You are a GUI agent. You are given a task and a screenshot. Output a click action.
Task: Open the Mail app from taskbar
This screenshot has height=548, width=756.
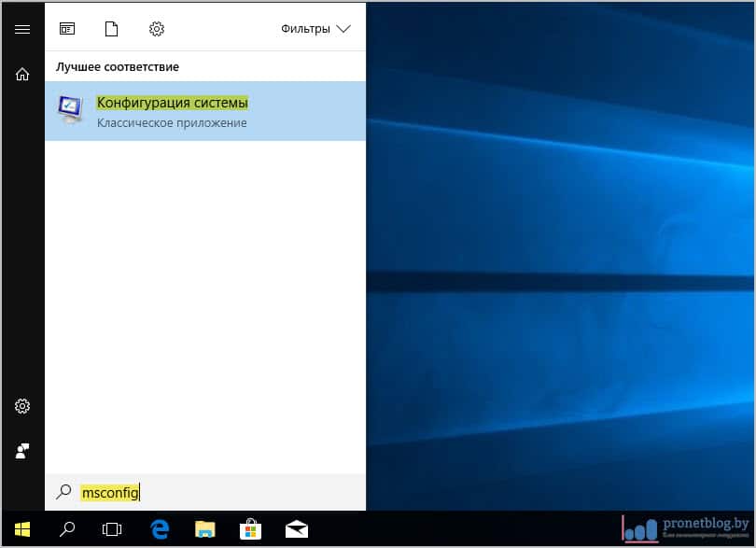coord(296,529)
